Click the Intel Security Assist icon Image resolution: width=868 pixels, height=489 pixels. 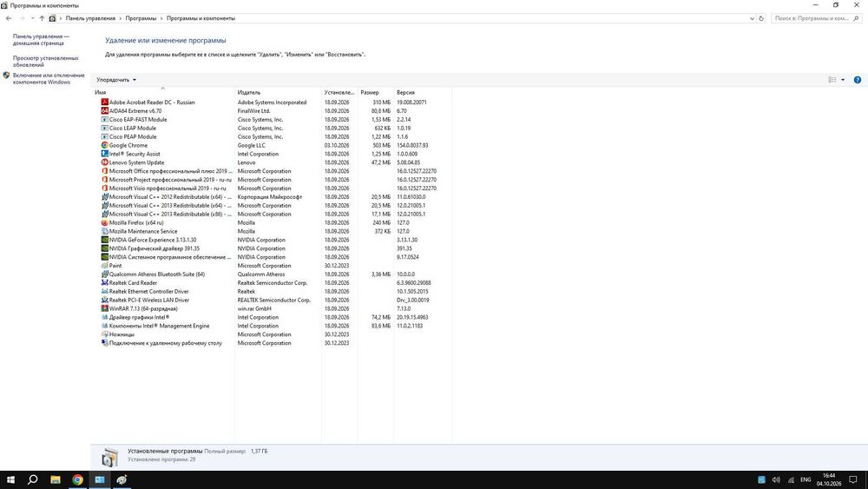pyautogui.click(x=105, y=154)
